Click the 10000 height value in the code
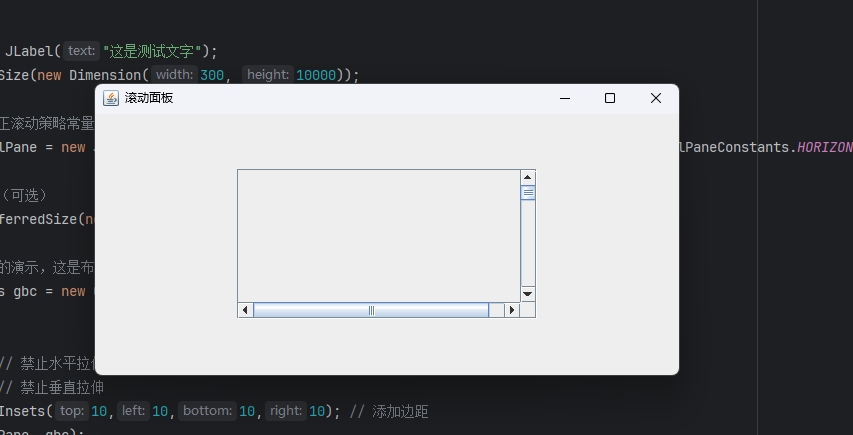Image resolution: width=853 pixels, height=435 pixels. 316,75
